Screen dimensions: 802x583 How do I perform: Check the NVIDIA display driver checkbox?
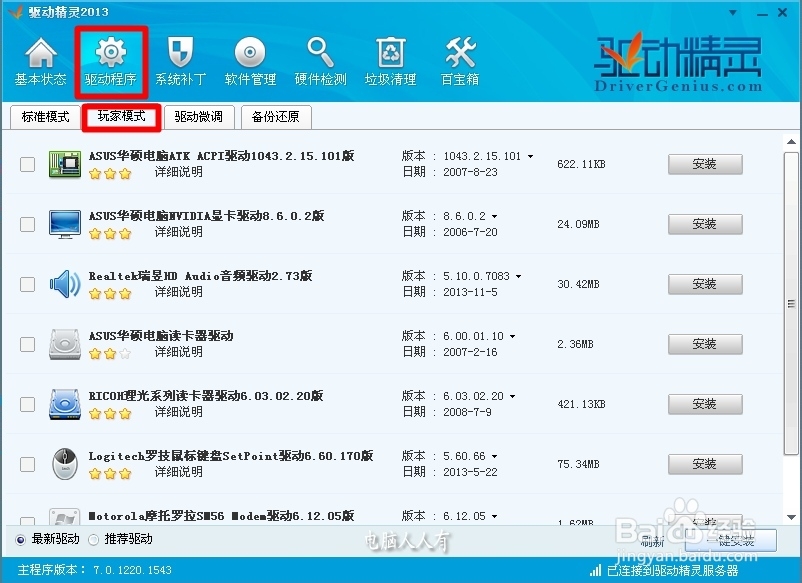point(27,224)
